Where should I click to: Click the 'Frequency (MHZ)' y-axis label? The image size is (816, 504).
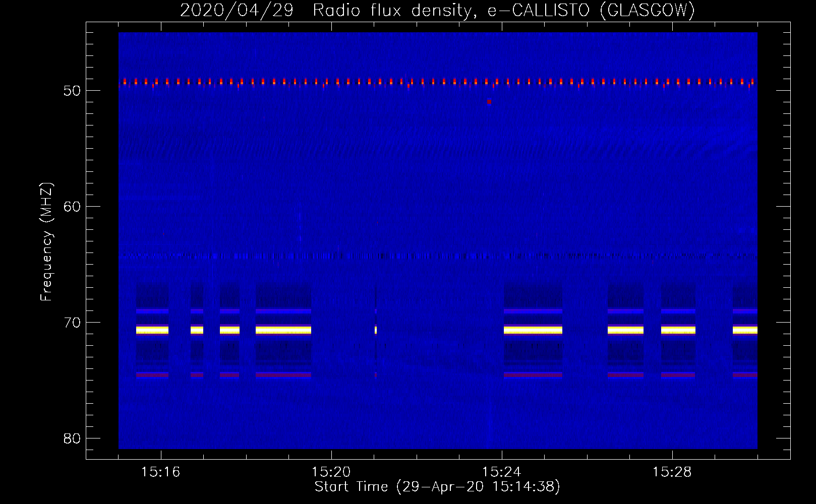[46, 242]
